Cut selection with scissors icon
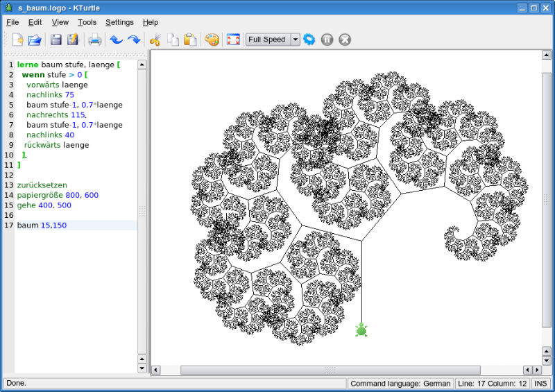Image resolution: width=555 pixels, height=392 pixels. [x=155, y=40]
